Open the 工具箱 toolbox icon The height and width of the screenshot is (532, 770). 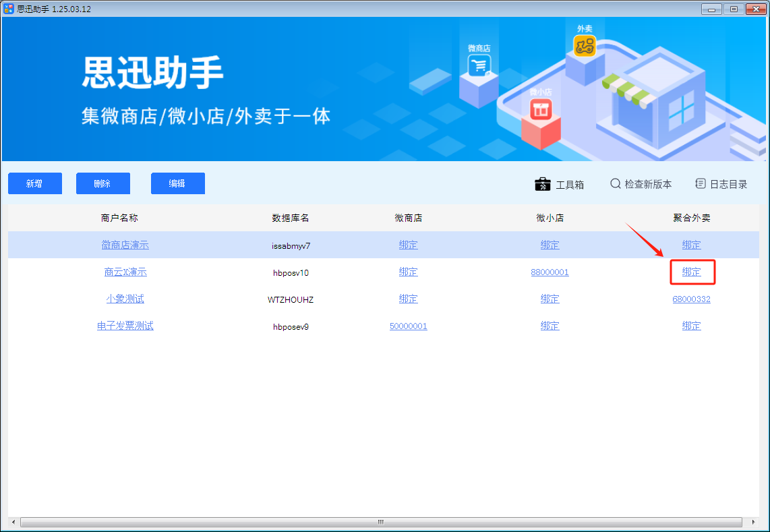[542, 184]
